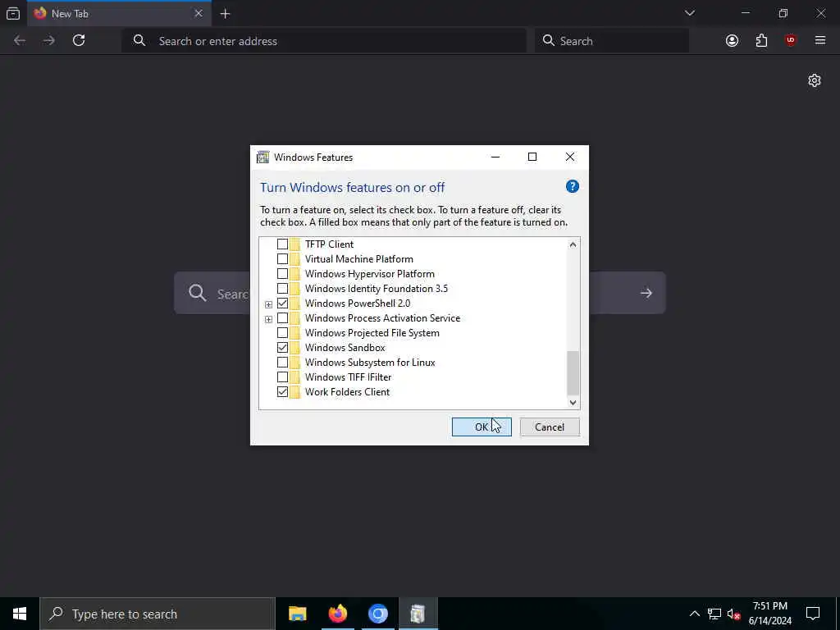Image resolution: width=840 pixels, height=630 pixels.
Task: Open a new tab with plus button
Action: tap(225, 14)
